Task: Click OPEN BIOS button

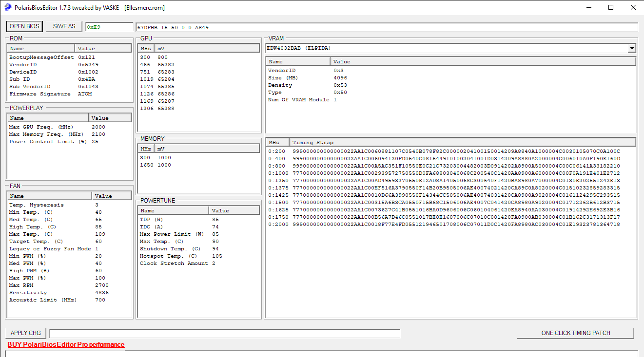Action: click(25, 26)
